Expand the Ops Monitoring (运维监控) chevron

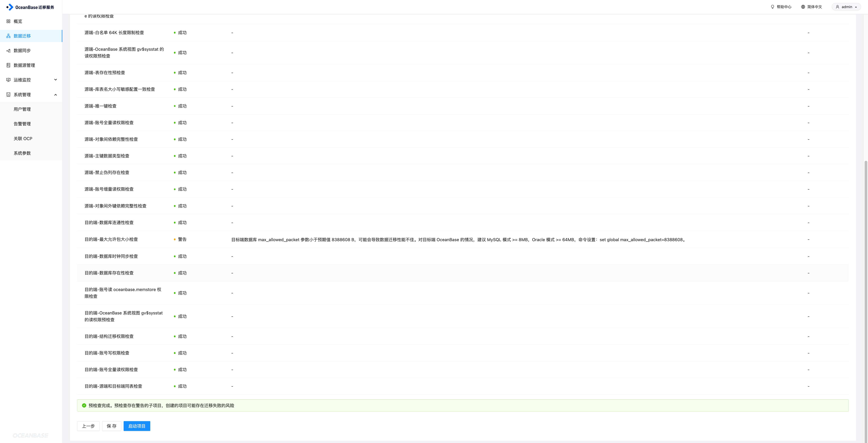[x=56, y=80]
